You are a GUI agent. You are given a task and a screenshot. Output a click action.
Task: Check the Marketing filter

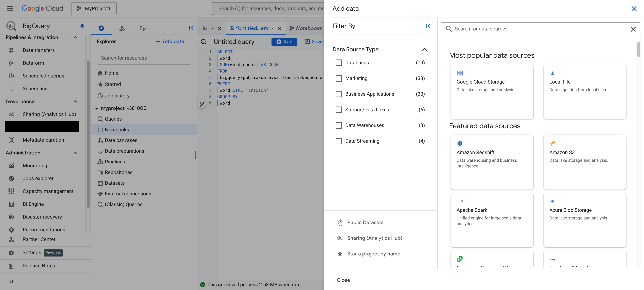[339, 78]
